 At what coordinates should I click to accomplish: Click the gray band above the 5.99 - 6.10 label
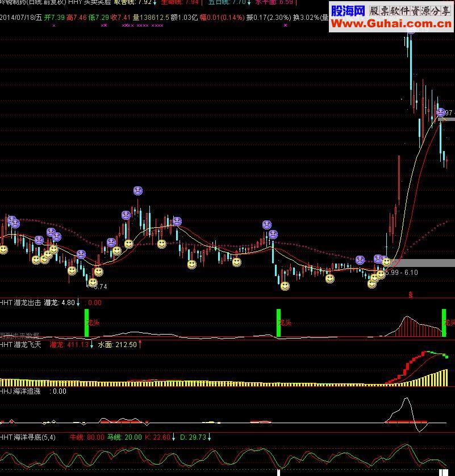coord(423,263)
